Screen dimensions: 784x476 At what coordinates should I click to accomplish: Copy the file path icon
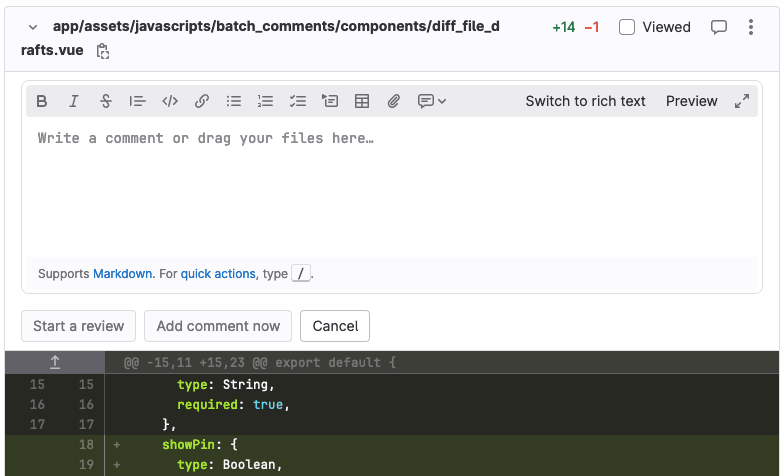click(102, 51)
